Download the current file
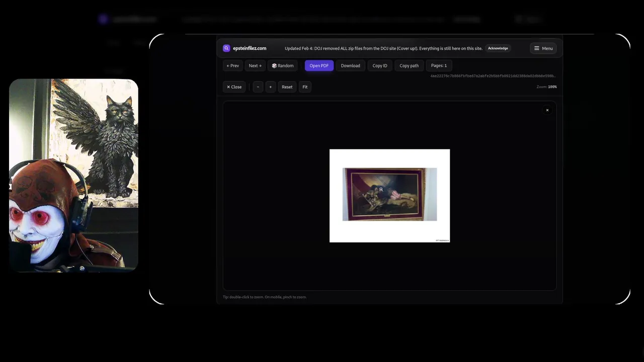 point(350,66)
